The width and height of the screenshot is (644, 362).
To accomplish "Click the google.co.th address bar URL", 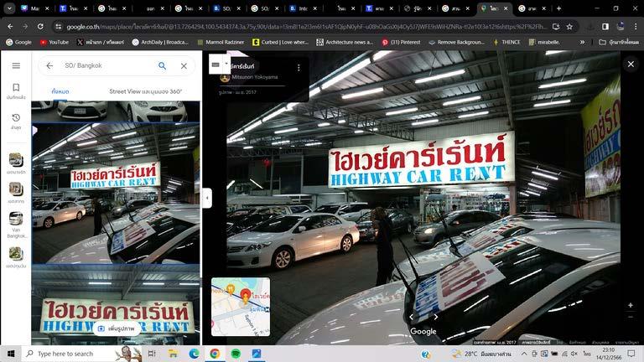I will pos(306,27).
